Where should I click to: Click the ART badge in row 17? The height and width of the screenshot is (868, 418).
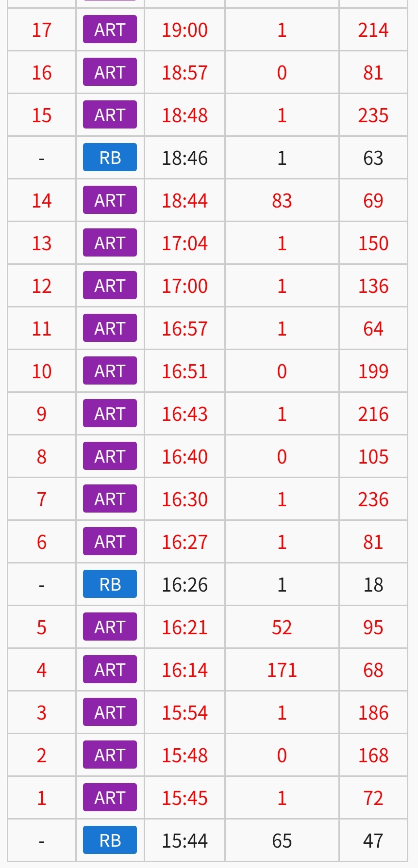pyautogui.click(x=110, y=30)
